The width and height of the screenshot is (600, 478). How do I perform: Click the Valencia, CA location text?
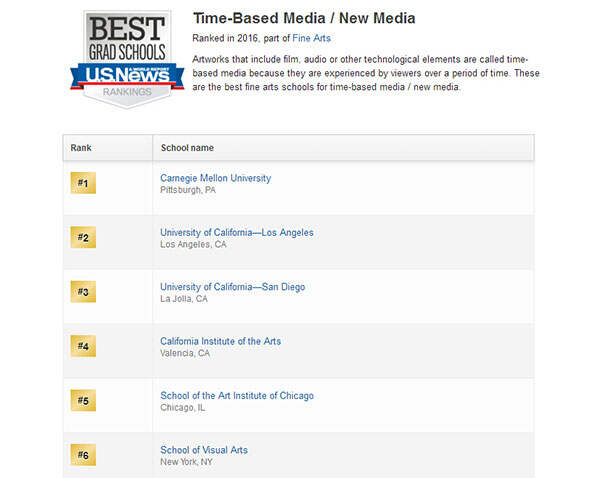(185, 353)
